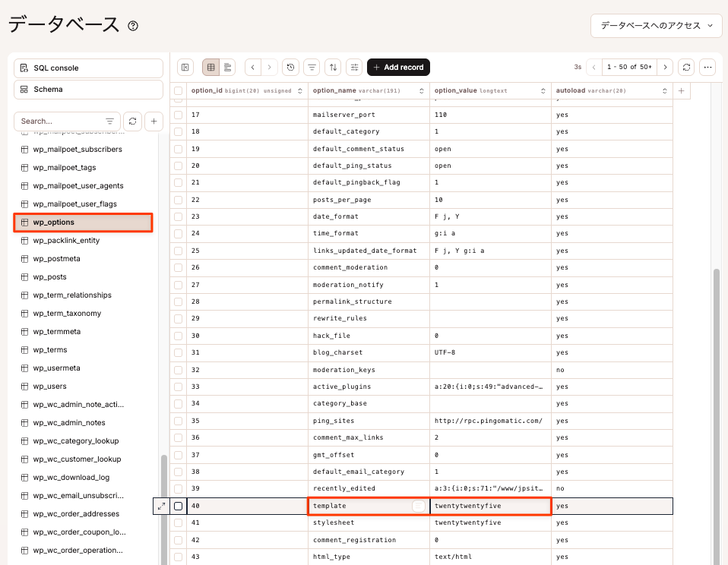Go forward in navigation history
The height and width of the screenshot is (565, 728).
[269, 68]
